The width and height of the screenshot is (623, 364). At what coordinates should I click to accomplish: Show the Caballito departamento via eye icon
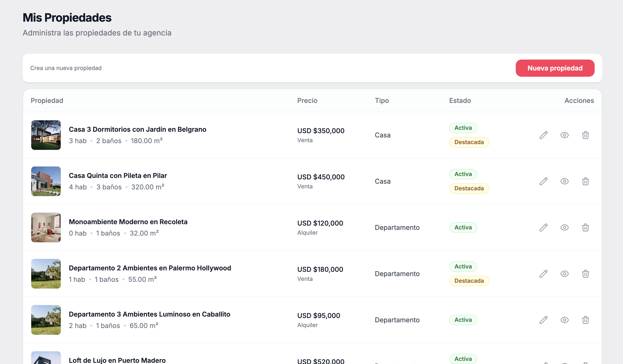point(564,320)
